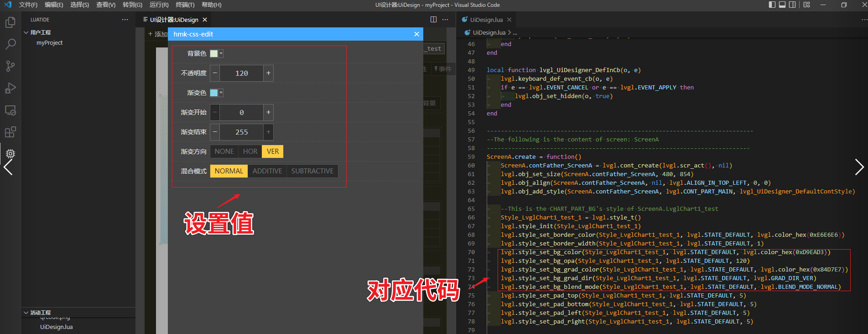The width and height of the screenshot is (868, 334).
Task: Open the 终端(T) menu
Action: point(185,5)
